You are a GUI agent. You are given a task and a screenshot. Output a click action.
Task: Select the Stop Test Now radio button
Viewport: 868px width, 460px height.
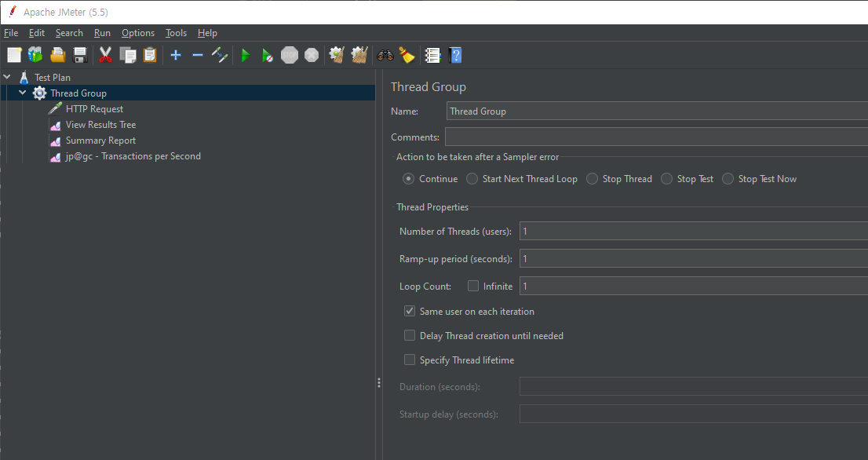coord(728,179)
